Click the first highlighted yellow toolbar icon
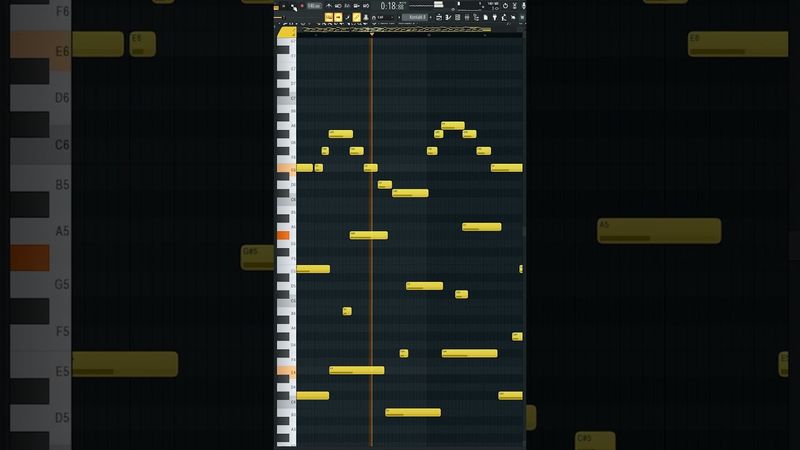The width and height of the screenshot is (800, 450). [x=329, y=17]
